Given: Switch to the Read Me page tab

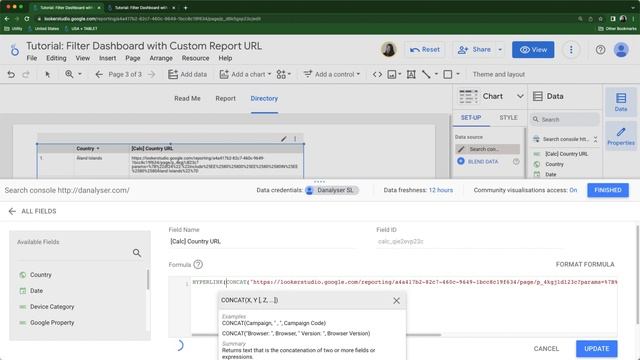Looking at the screenshot, I should [x=187, y=98].
